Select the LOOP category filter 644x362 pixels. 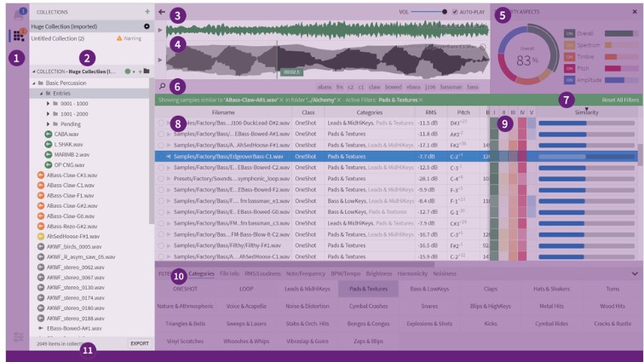point(246,289)
